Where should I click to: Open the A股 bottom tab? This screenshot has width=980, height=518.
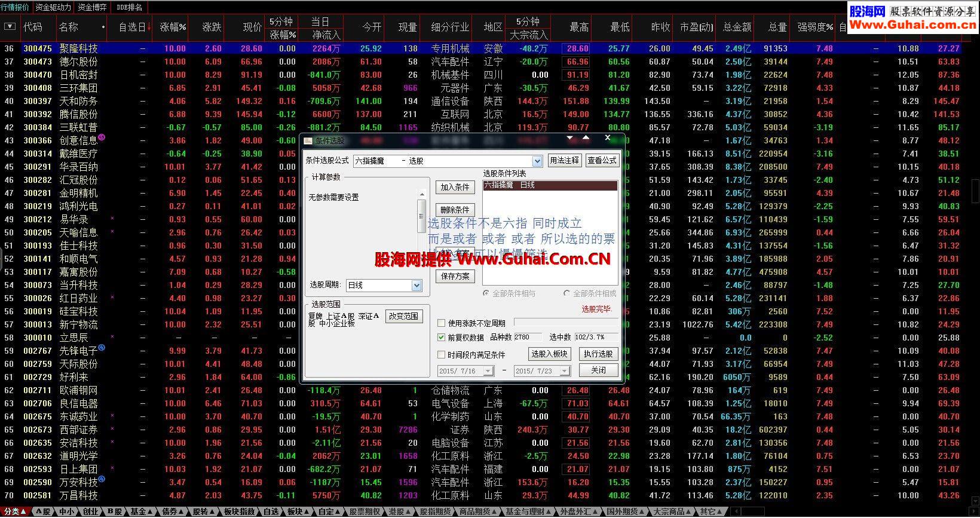(43, 511)
